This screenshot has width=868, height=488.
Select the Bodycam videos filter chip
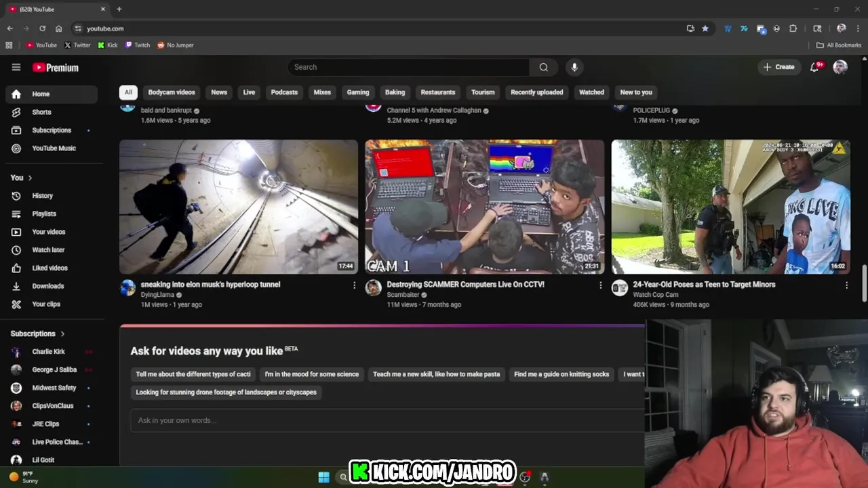(172, 92)
